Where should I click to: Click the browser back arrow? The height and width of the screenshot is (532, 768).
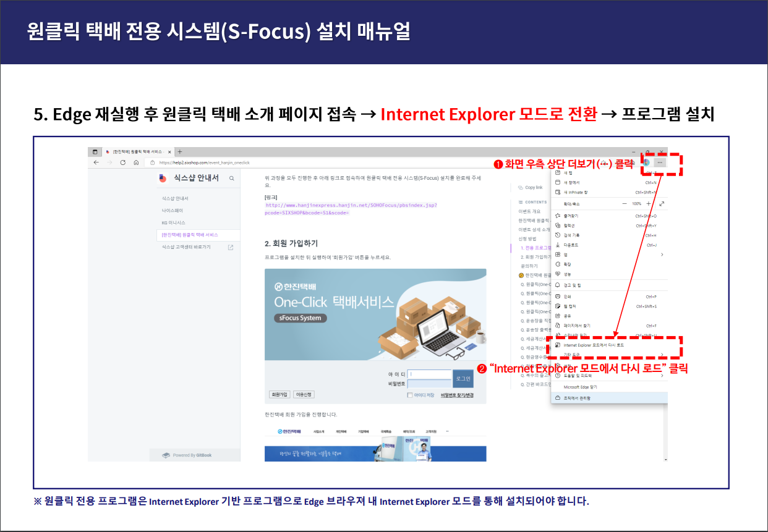click(96, 163)
